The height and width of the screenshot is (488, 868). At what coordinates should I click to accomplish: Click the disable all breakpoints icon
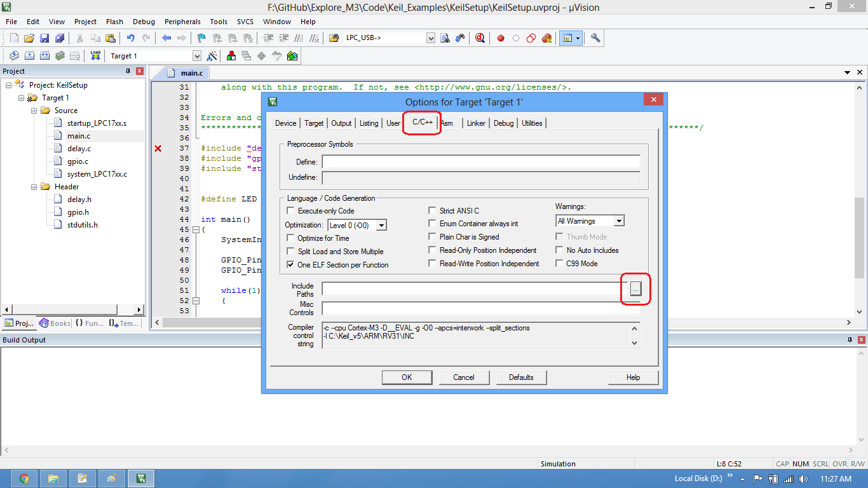531,38
